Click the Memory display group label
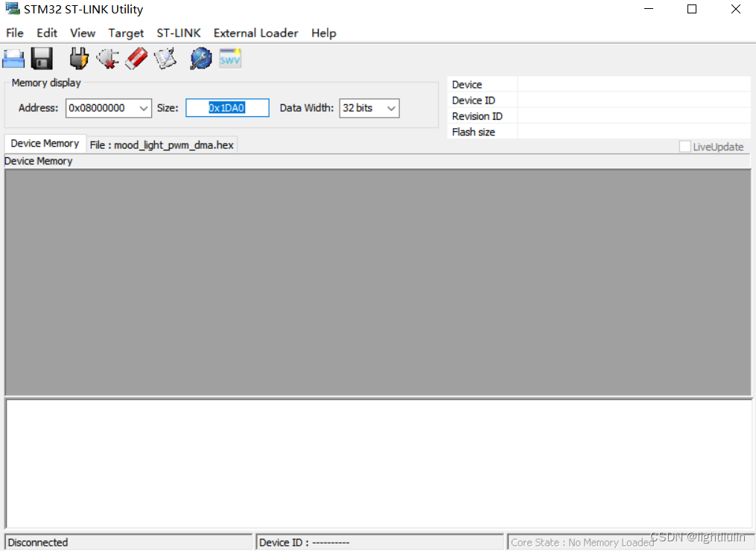This screenshot has width=756, height=551. point(45,83)
